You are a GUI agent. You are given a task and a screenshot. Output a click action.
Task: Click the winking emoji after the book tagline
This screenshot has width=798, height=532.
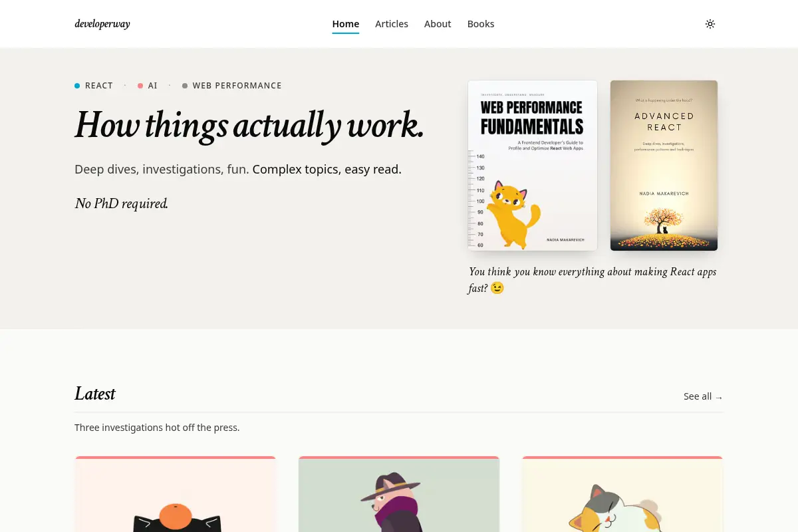(497, 288)
